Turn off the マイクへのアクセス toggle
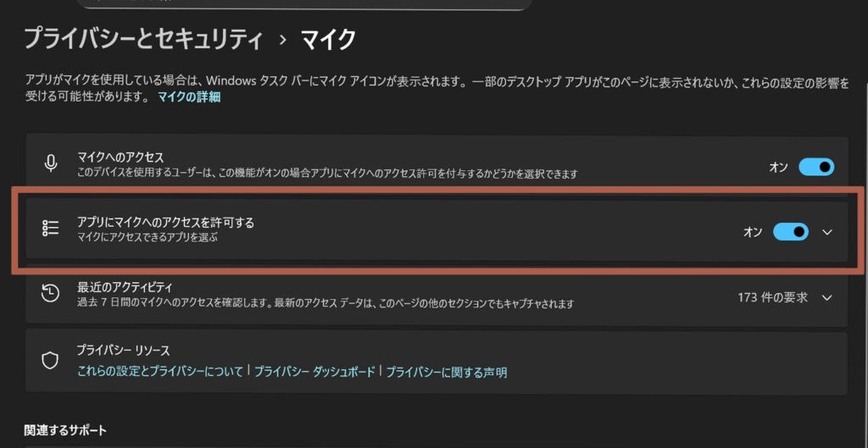This screenshot has height=448, width=868. (816, 167)
